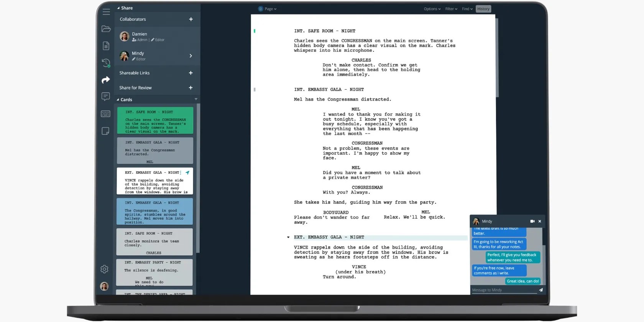The height and width of the screenshot is (322, 644).
Task: Open the sticky note icon in the sidebar
Action: 105,131
